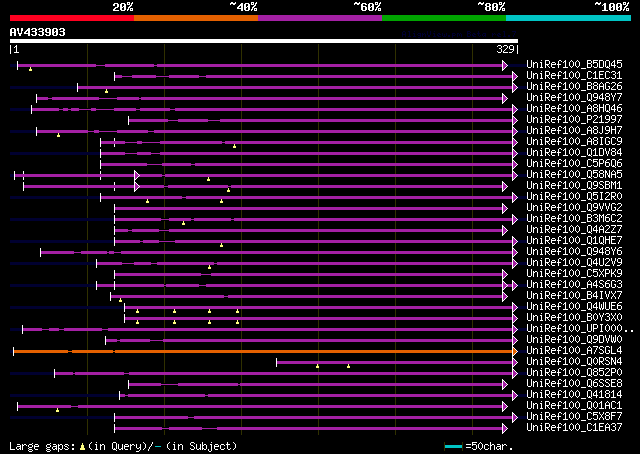Image resolution: width=640 pixels, height=454 pixels.
Task: Click the UniRef100_A8IGC9 label
Action: (574, 142)
